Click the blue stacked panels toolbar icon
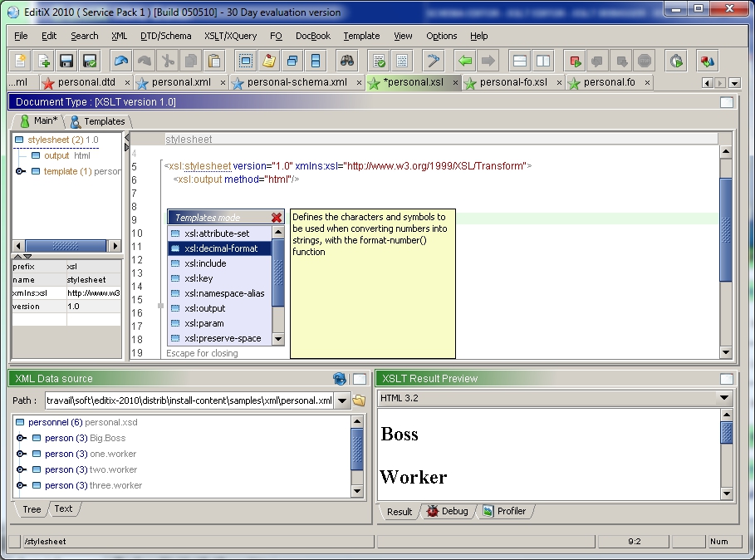 pyautogui.click(x=316, y=61)
